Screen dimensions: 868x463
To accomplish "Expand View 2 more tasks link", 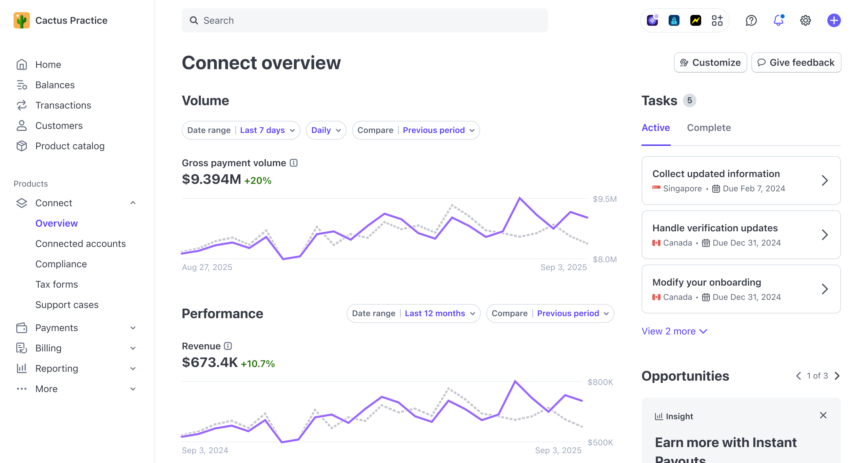I will tap(674, 331).
